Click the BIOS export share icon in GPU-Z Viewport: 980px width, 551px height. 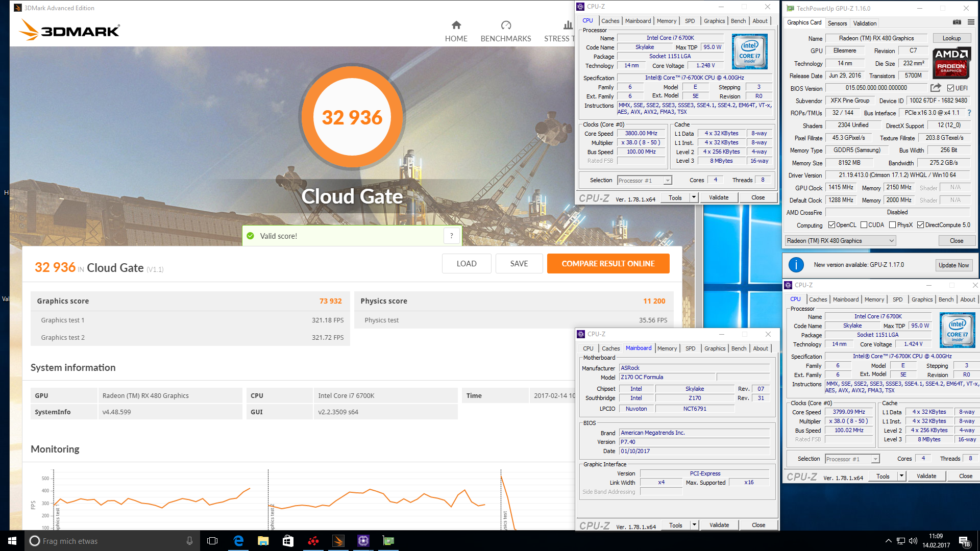point(935,88)
